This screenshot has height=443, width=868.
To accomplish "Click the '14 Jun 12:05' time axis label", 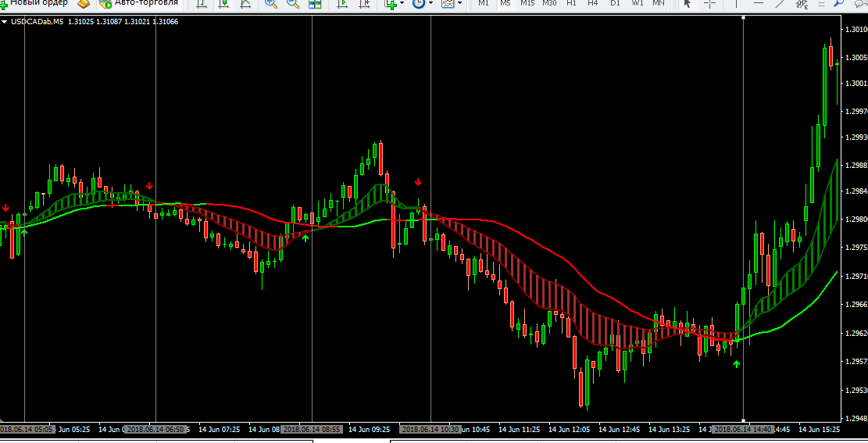I will (569, 429).
